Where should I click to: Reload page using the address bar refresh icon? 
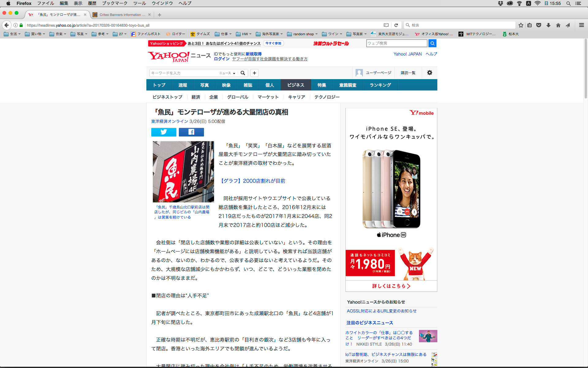[396, 25]
